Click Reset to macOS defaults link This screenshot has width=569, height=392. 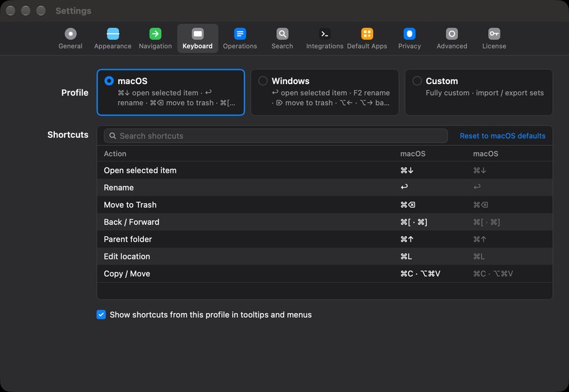[x=502, y=136]
